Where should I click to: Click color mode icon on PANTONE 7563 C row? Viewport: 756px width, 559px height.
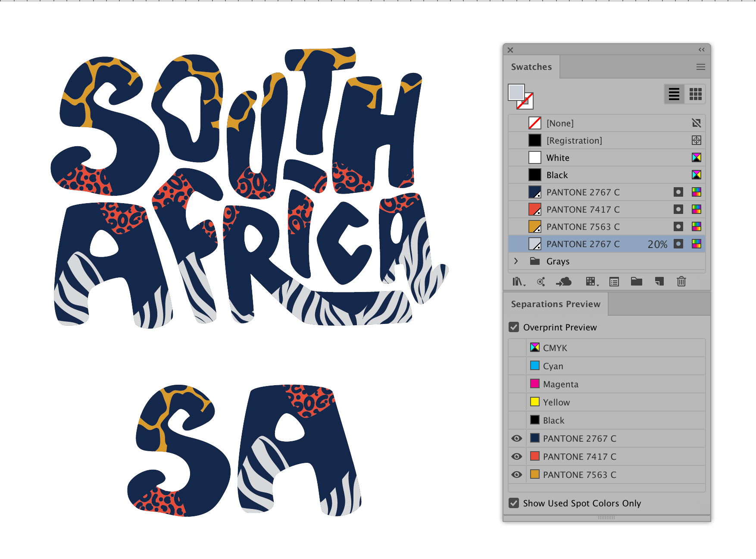[697, 226]
